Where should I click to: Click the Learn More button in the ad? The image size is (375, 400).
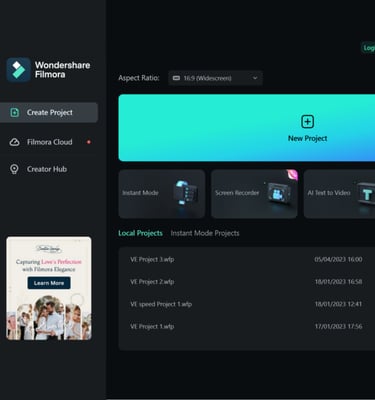[x=49, y=283]
